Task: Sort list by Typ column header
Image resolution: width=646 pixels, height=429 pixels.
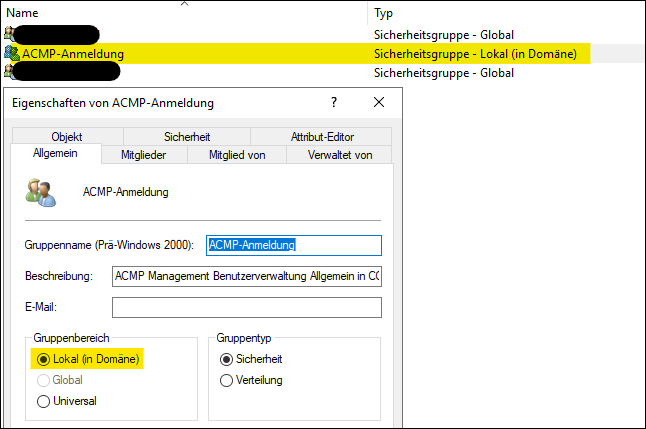Action: (x=383, y=13)
